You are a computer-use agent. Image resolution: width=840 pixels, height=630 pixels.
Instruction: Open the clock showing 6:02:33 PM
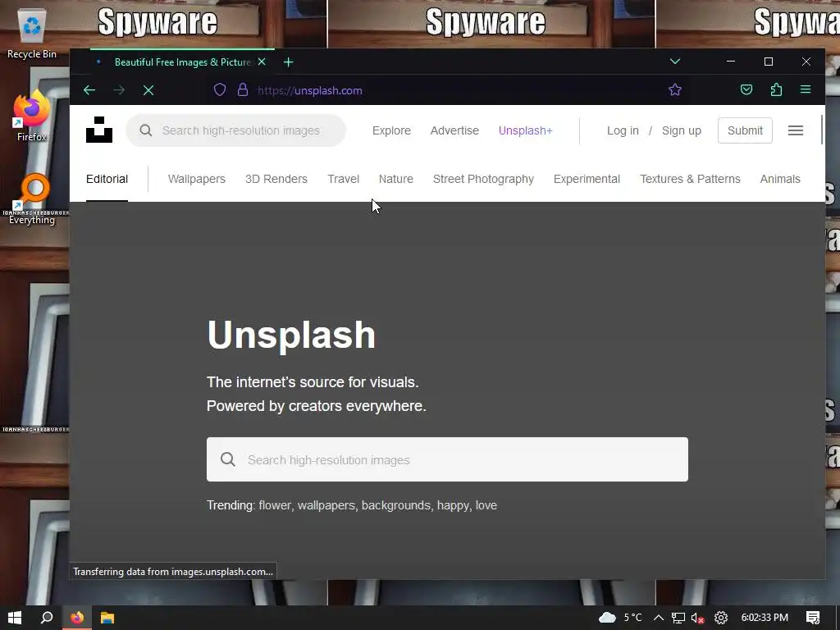click(x=765, y=618)
